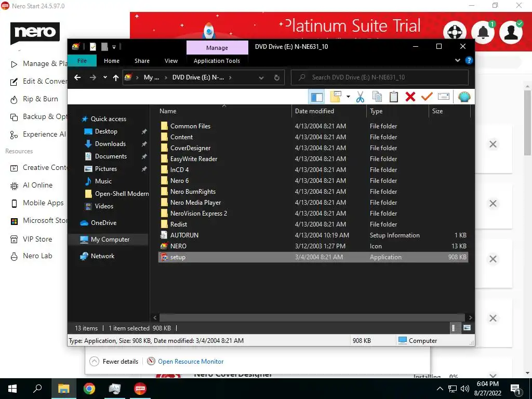Screen dimensions: 532x399
Task: Open AI Online in Nero sidebar
Action: (37, 185)
